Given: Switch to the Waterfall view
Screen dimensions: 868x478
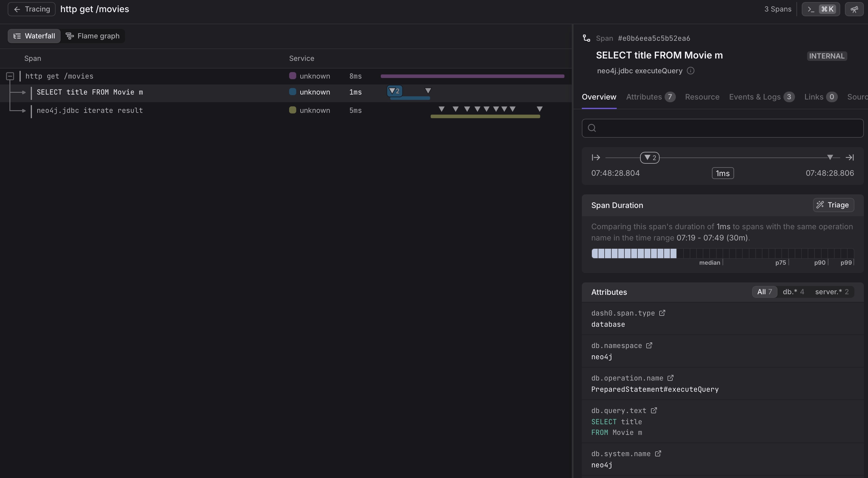Looking at the screenshot, I should click(34, 36).
